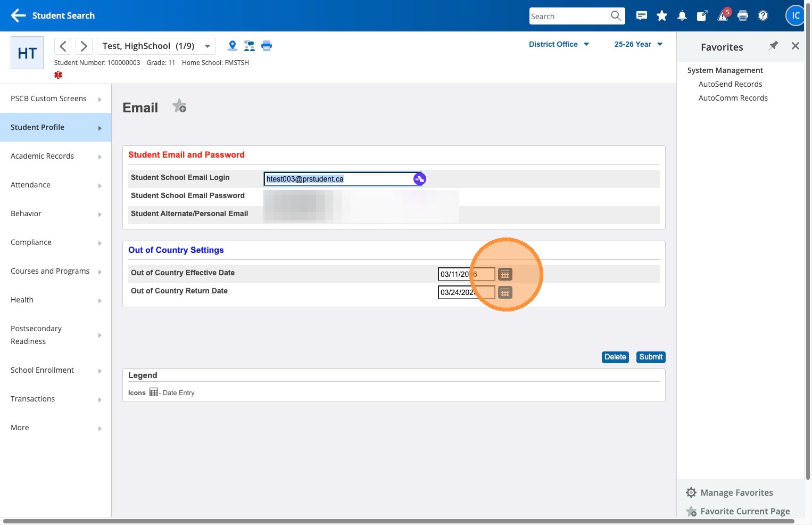Go to the previous student arrow
Screen dimensions: 812x525
click(x=63, y=46)
